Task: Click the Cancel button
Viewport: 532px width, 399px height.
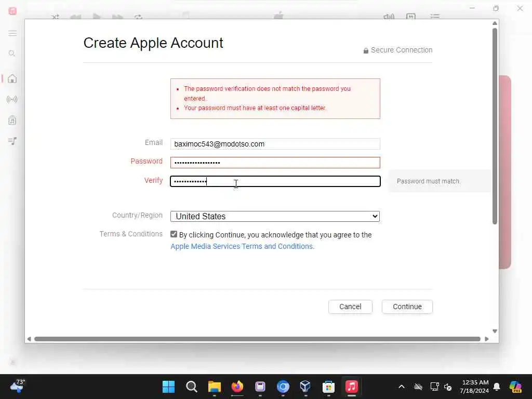Action: point(350,307)
